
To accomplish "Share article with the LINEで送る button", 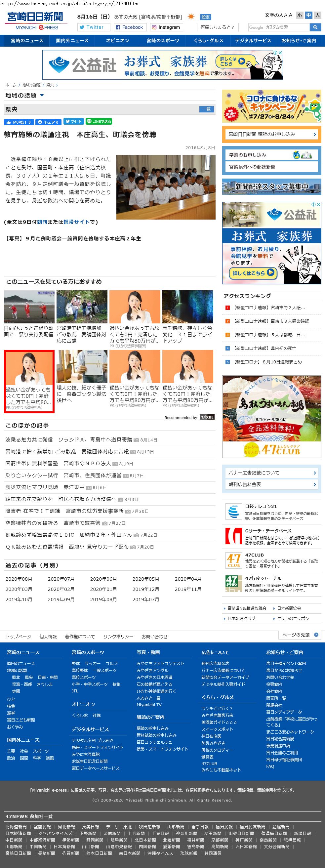I will point(99,122).
